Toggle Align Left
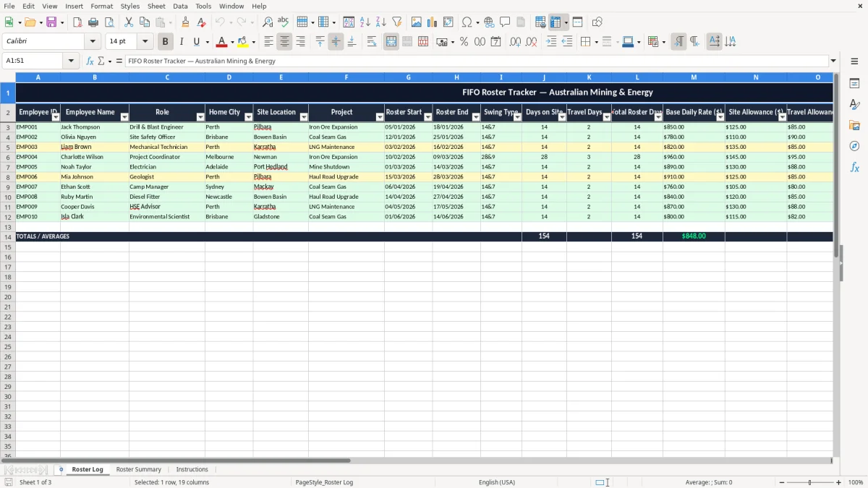868x488 pixels. [268, 42]
